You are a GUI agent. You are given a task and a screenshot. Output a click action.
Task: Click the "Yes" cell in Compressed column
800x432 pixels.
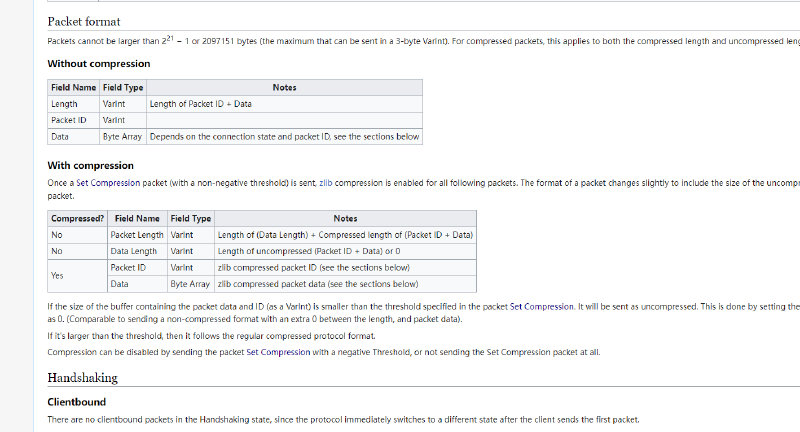(x=57, y=275)
